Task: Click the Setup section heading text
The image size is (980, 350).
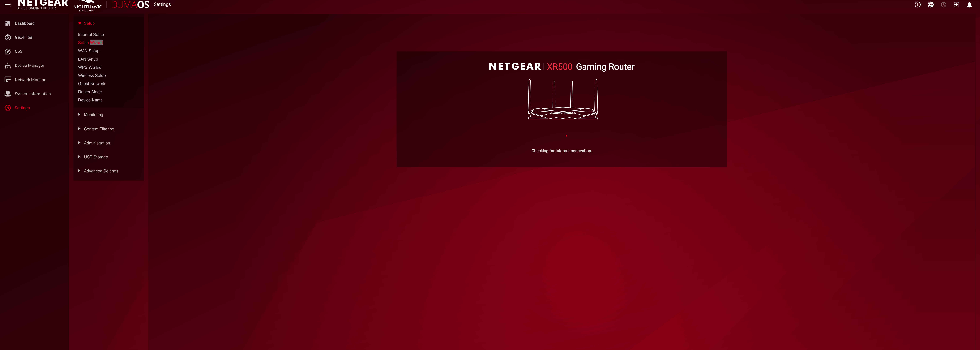Action: tap(89, 24)
